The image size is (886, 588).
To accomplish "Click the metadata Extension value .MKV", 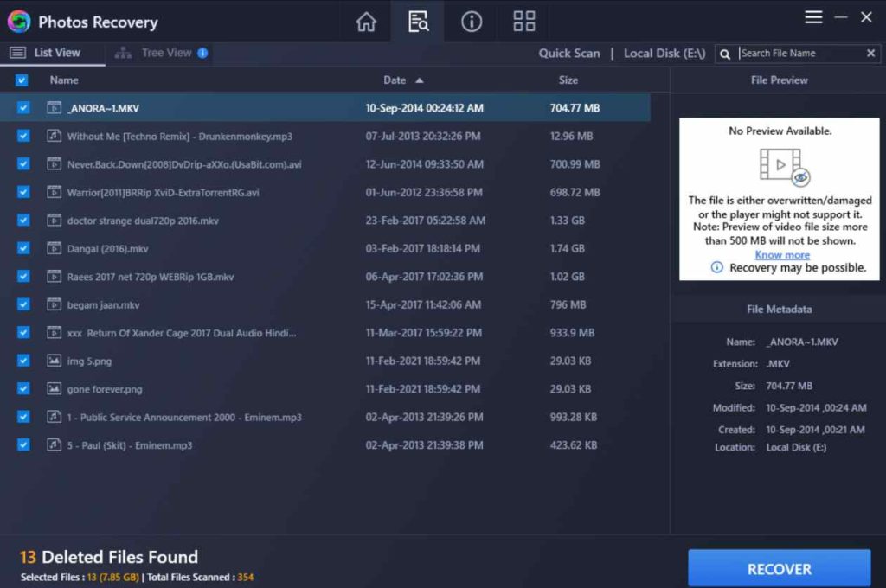I will (x=778, y=364).
